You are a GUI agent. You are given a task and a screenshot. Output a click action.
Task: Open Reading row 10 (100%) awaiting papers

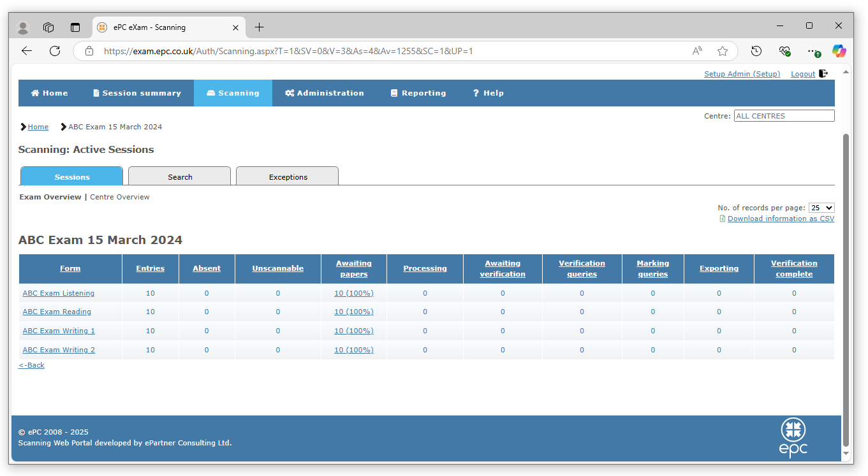[x=354, y=312]
